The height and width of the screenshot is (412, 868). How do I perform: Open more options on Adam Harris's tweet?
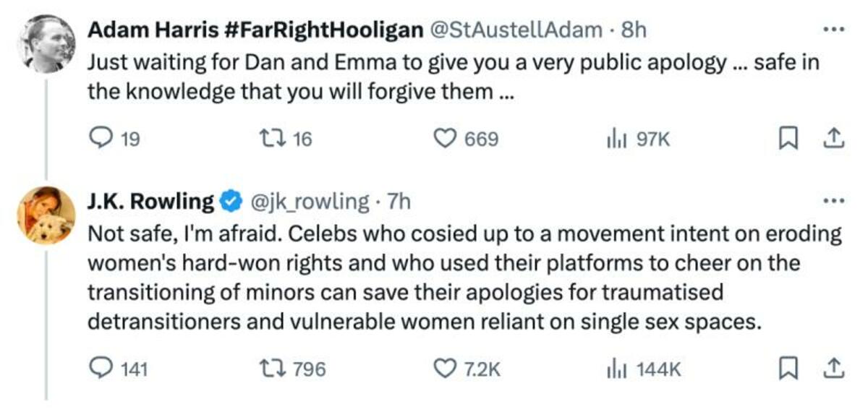click(834, 30)
